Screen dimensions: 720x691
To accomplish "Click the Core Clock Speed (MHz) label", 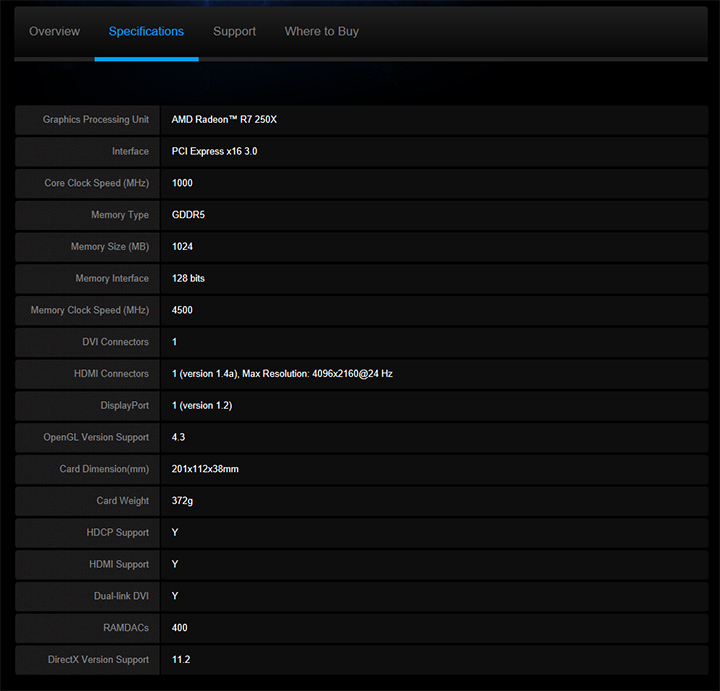I will [x=96, y=183].
